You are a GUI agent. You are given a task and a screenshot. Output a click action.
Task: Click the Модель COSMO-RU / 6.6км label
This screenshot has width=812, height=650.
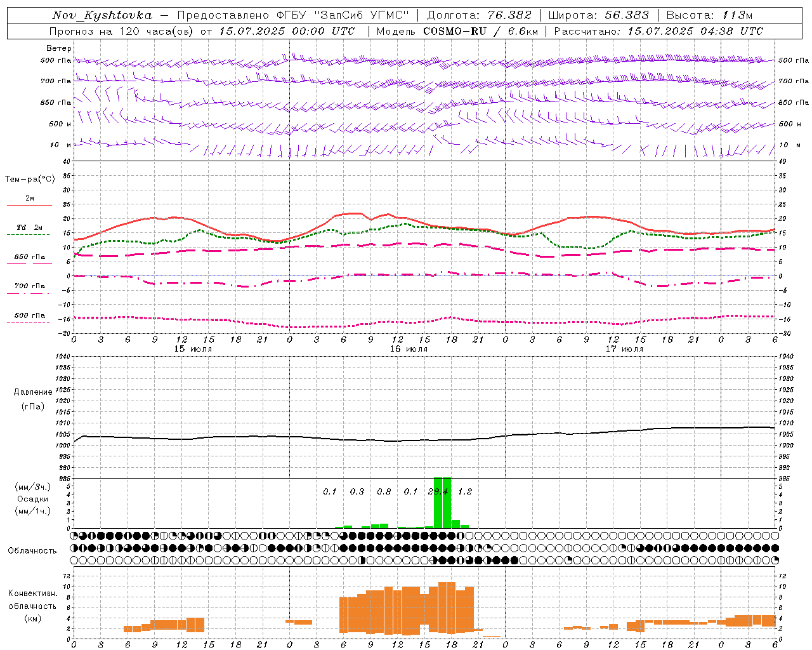coord(457,31)
